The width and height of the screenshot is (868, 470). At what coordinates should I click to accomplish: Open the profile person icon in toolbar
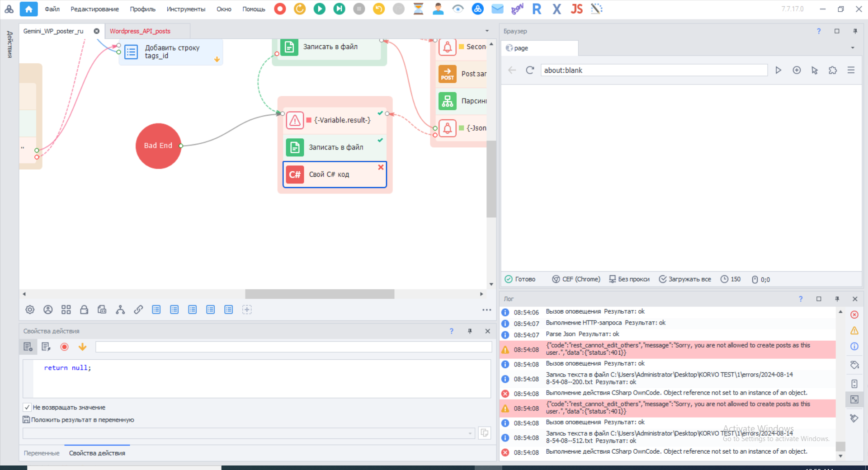[x=438, y=9]
